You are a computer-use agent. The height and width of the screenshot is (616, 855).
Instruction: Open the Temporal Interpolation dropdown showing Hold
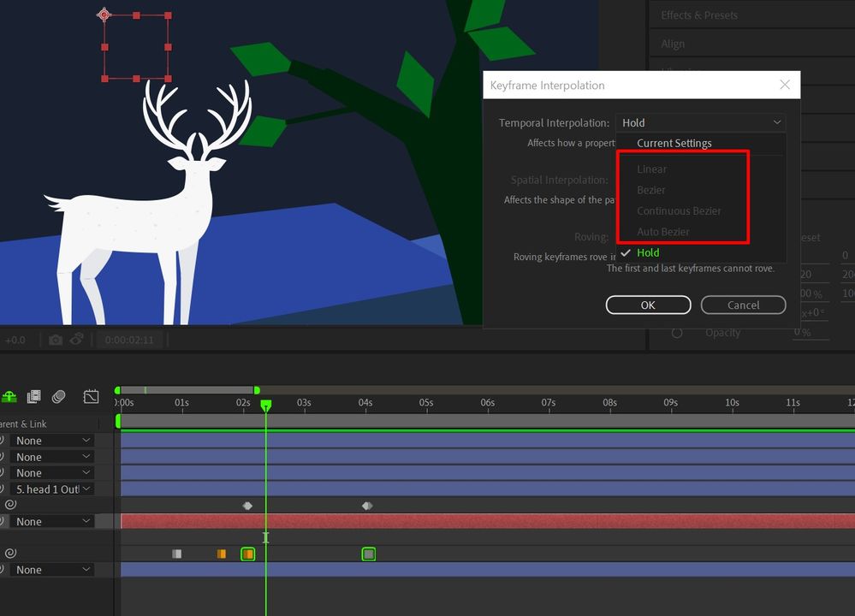701,122
